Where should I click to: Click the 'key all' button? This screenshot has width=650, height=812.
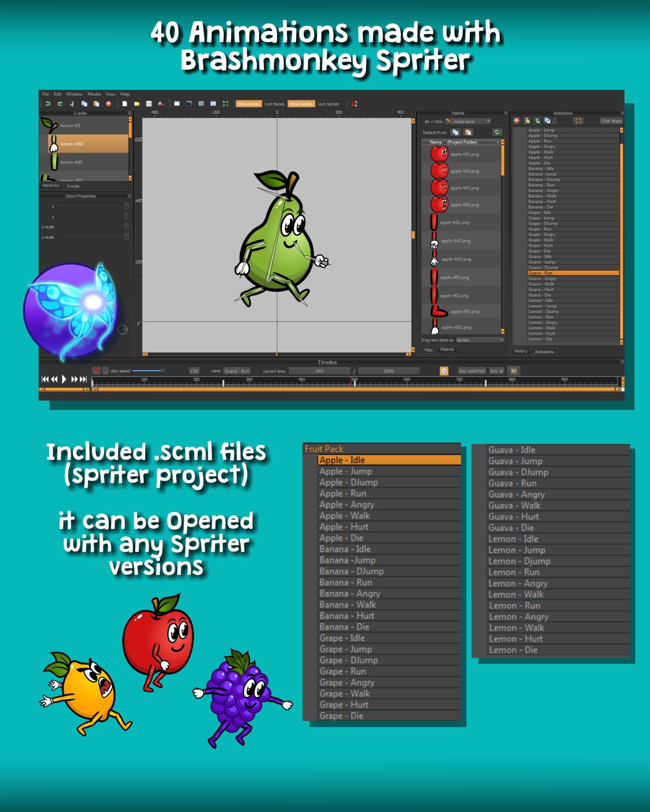[497, 371]
